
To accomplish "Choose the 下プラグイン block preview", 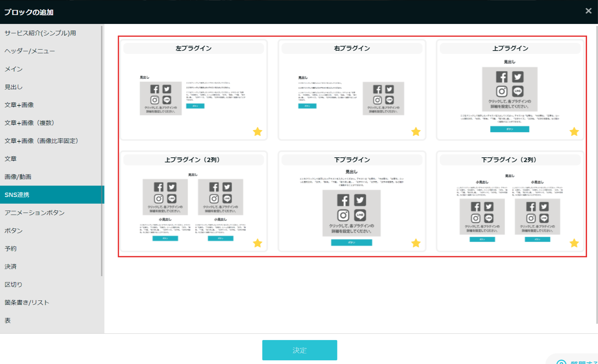I will (x=352, y=201).
